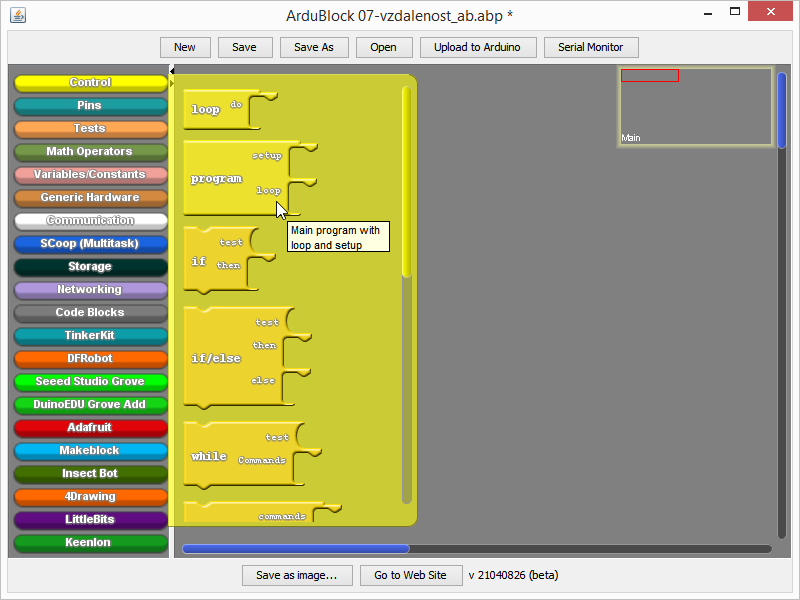Go to Web Site

click(x=411, y=576)
